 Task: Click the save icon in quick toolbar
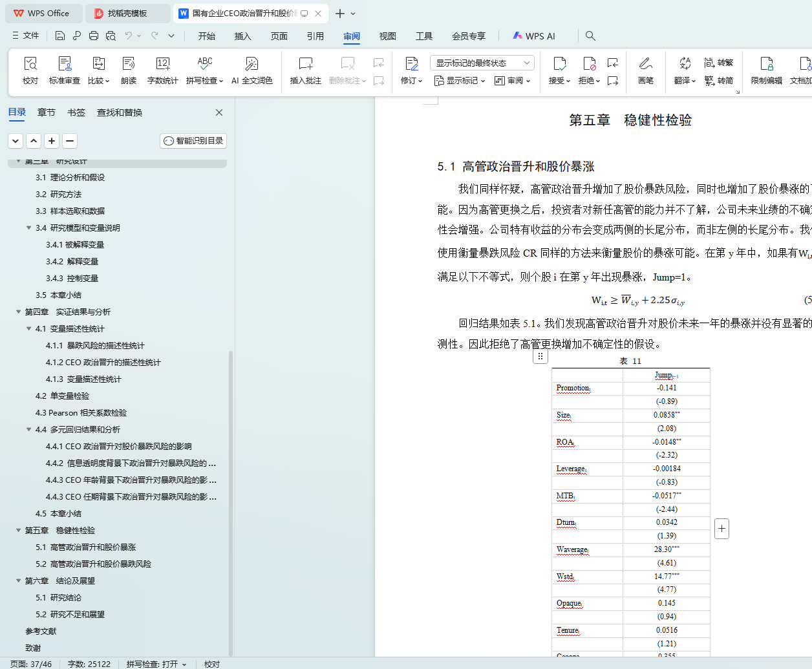[59, 36]
